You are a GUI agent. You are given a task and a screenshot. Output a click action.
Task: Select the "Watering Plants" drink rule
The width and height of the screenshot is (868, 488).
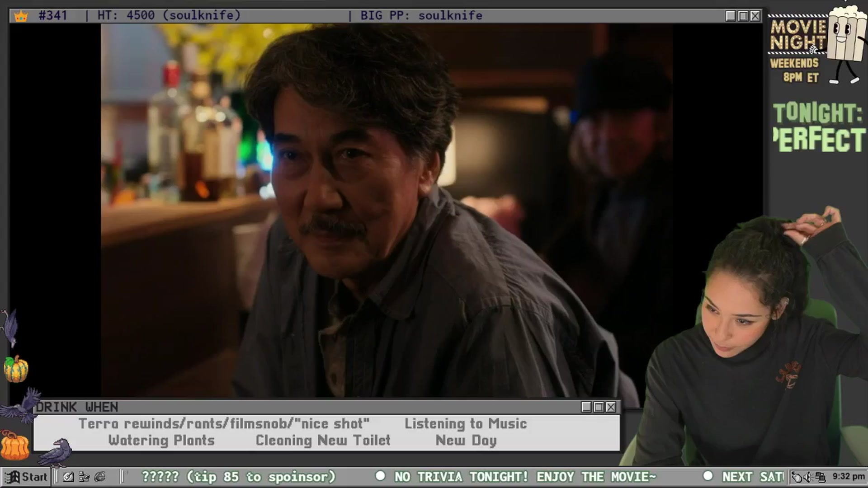click(161, 441)
